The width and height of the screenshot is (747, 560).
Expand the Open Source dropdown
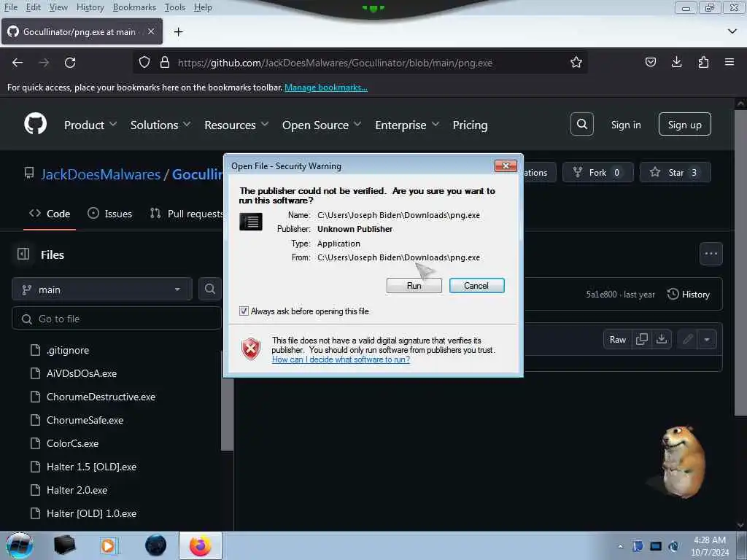322,125
